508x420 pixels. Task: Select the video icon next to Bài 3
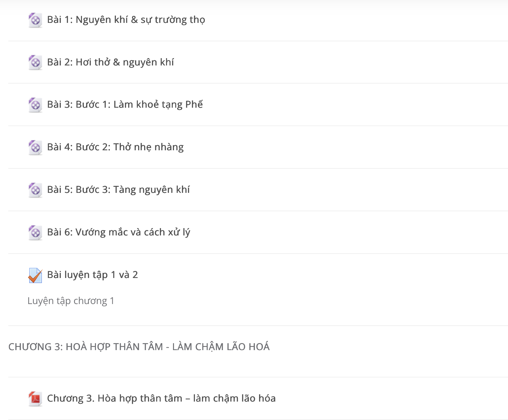coord(35,105)
